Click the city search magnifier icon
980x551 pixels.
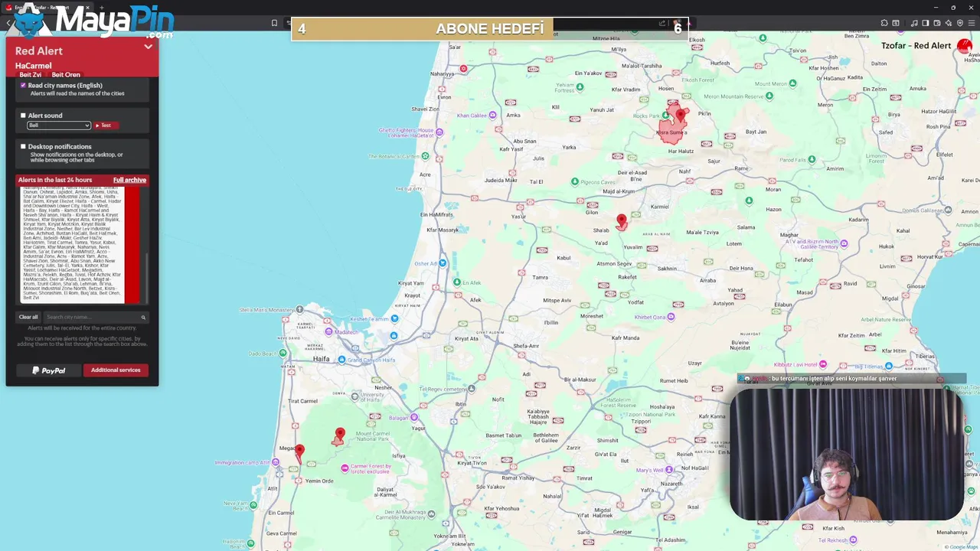pos(143,317)
